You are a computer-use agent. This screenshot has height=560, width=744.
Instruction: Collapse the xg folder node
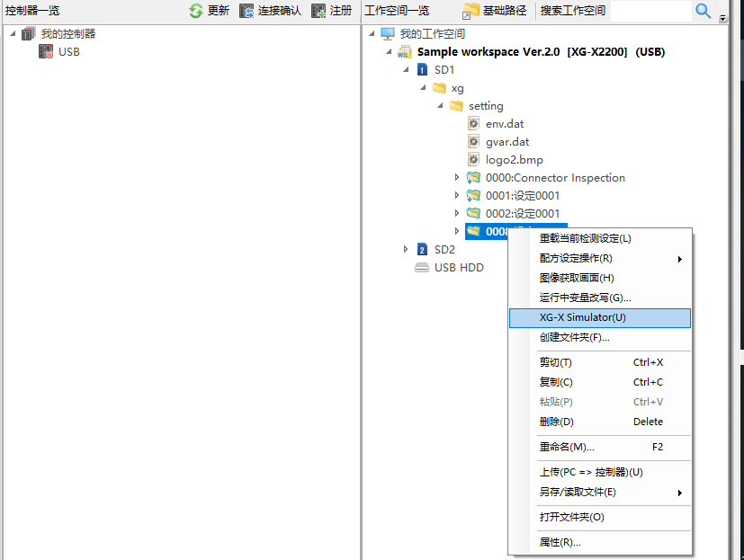tap(423, 88)
